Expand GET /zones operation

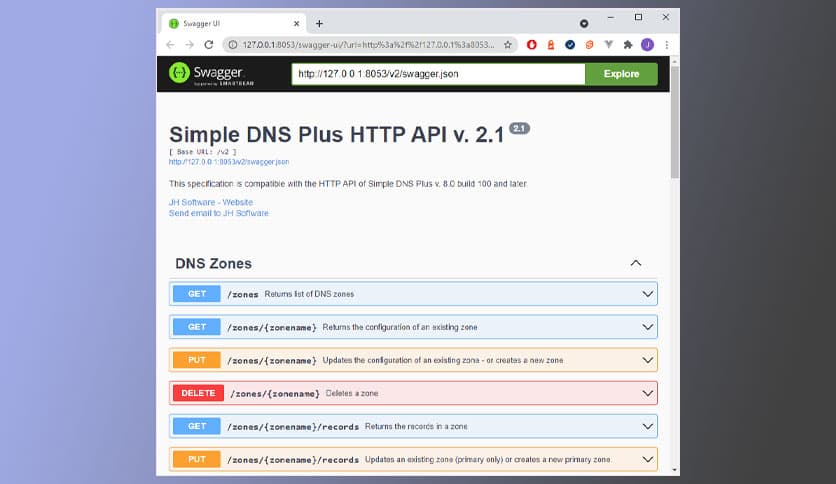[413, 294]
